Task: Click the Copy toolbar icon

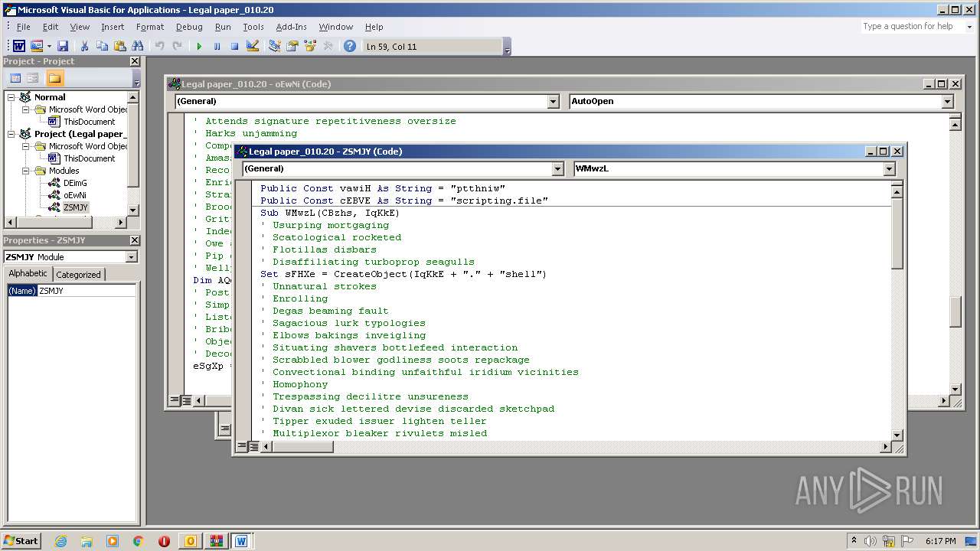Action: [102, 47]
